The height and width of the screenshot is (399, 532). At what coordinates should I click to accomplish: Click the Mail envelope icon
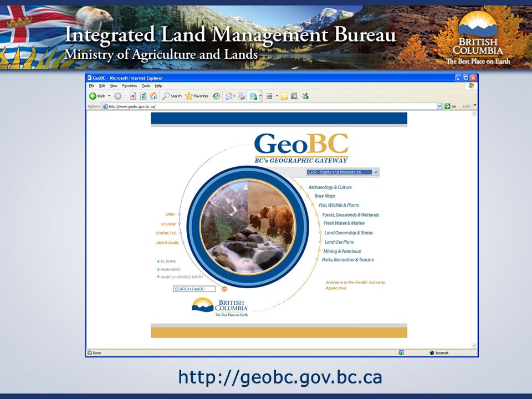[x=229, y=96]
